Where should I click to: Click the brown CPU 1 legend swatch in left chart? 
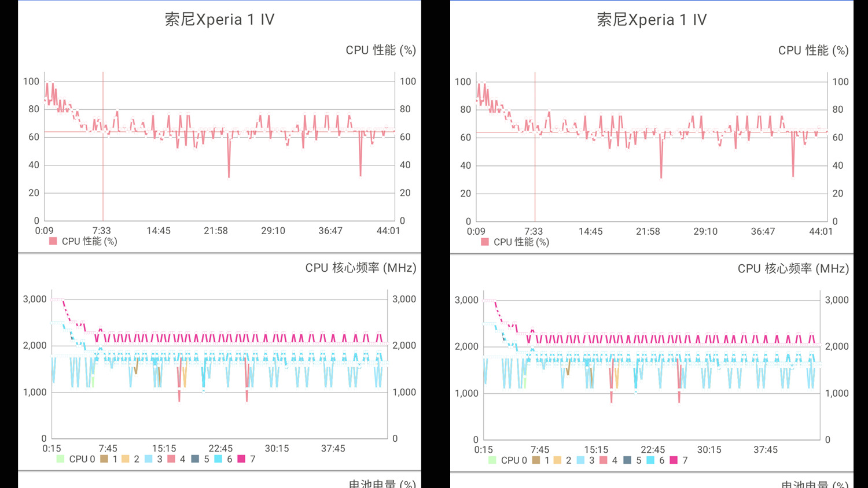click(x=104, y=459)
